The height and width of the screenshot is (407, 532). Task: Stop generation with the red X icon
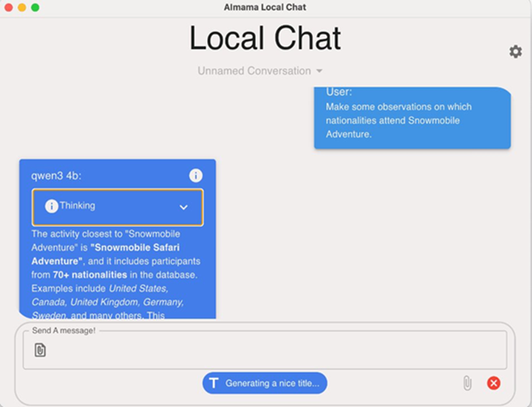tap(493, 383)
